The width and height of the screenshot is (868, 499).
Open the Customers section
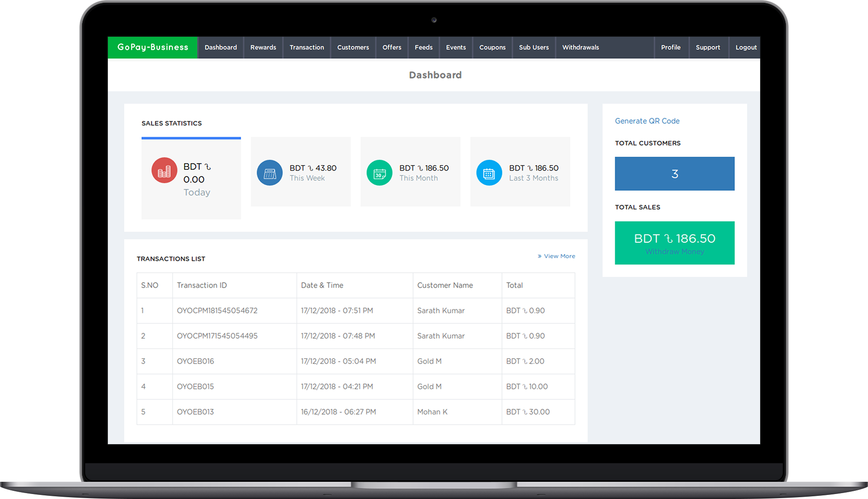(353, 47)
